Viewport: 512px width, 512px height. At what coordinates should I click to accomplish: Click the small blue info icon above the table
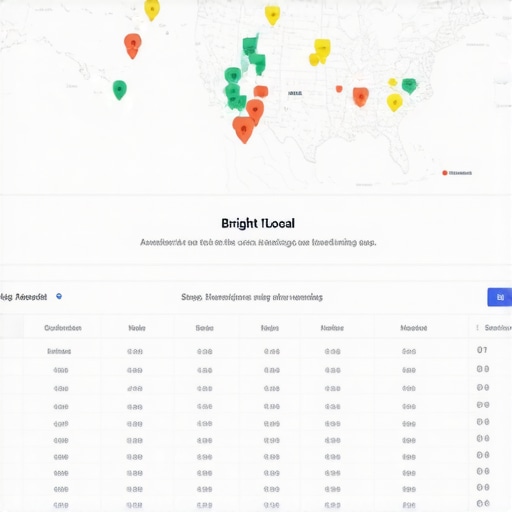tap(59, 296)
